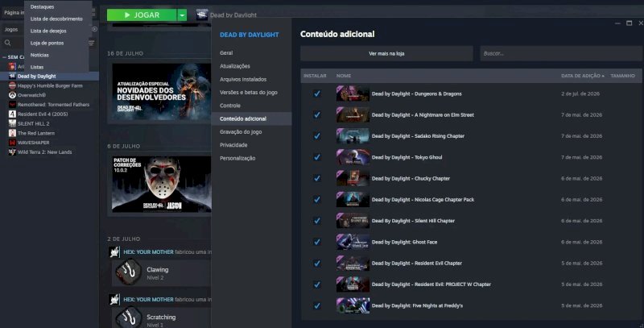
Task: Open Loja de pontos menu entry
Action: (47, 43)
